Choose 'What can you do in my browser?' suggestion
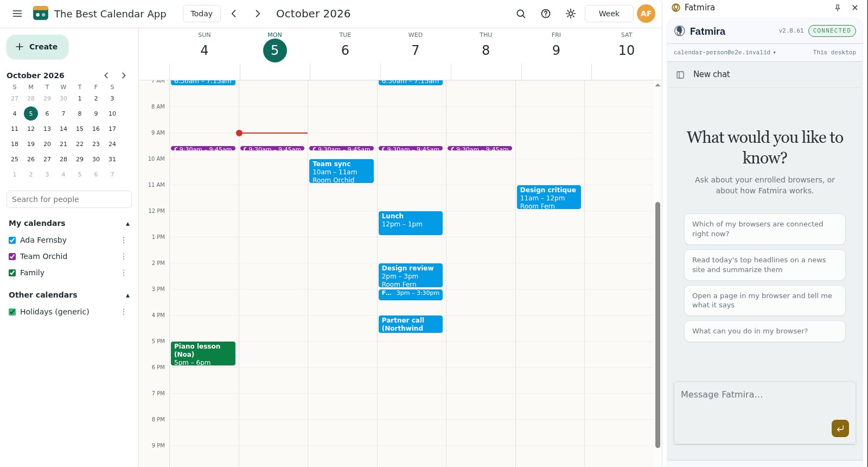The image size is (868, 467). click(764, 331)
